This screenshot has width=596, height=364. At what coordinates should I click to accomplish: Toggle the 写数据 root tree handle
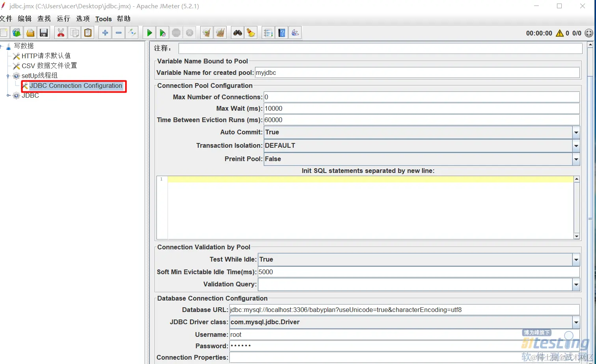1,46
